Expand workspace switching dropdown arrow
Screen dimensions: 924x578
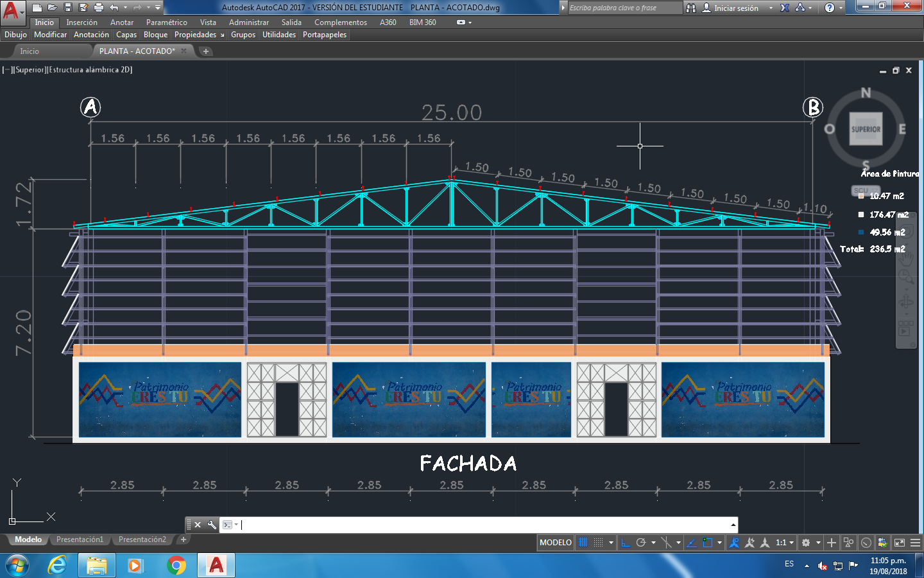(818, 543)
